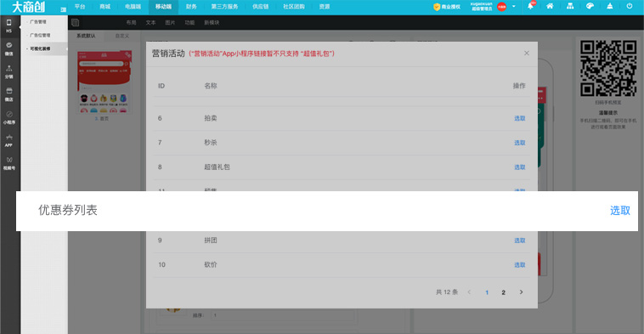
Task: Select the 移动端 top menu
Action: click(163, 7)
